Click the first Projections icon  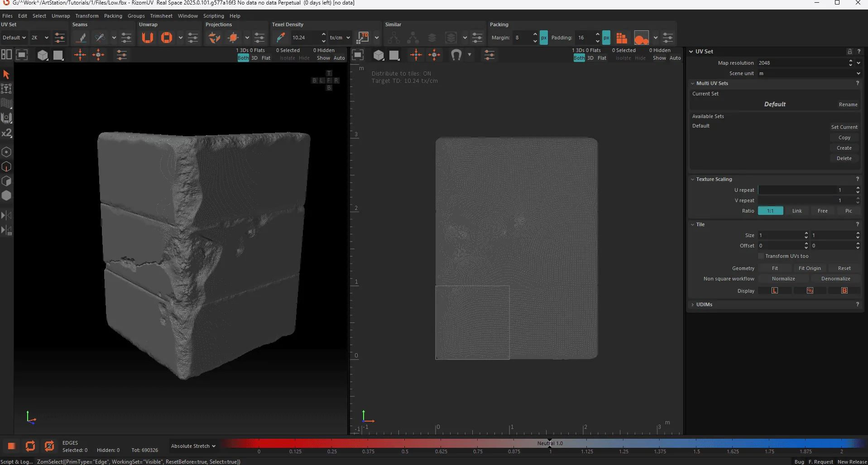[214, 38]
